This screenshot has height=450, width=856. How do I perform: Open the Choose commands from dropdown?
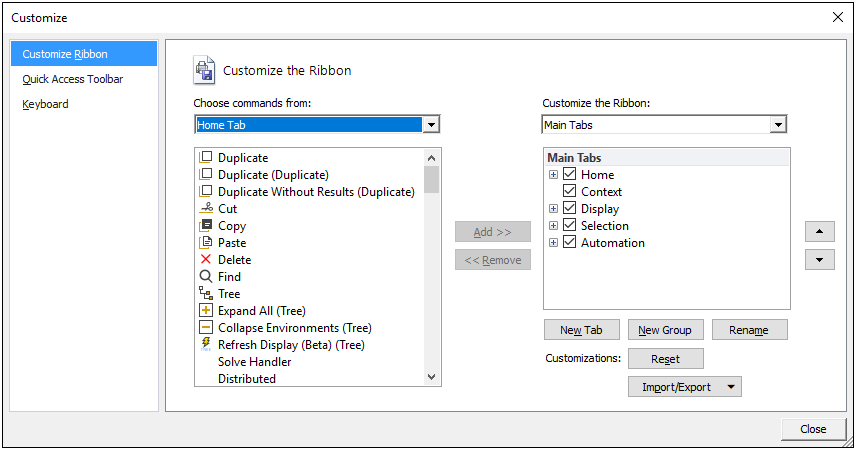pos(431,125)
